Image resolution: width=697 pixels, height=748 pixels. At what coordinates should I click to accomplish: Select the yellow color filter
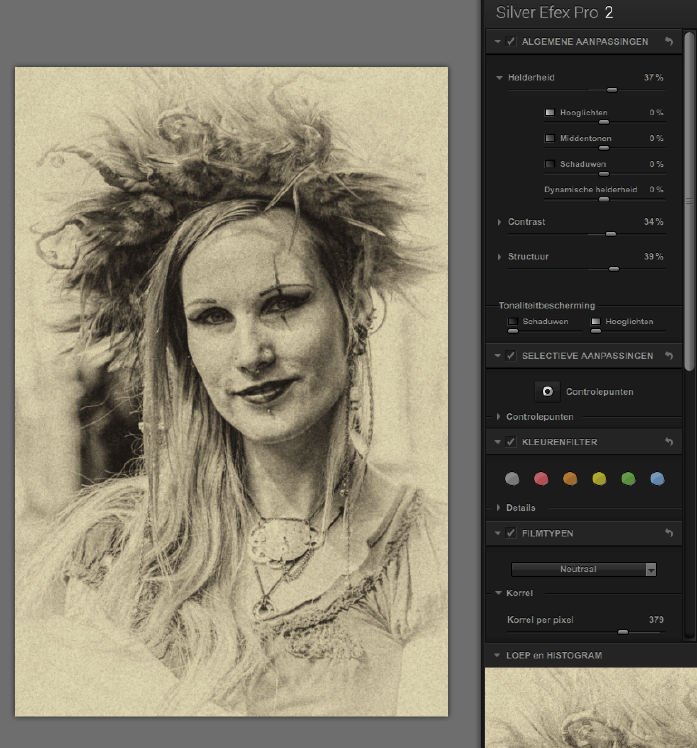click(599, 478)
